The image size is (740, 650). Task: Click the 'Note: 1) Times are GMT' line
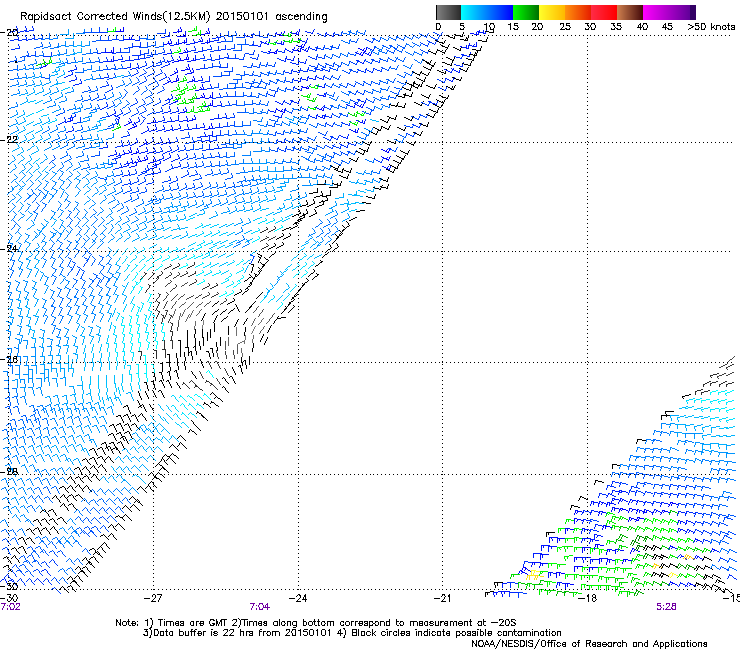(316, 623)
